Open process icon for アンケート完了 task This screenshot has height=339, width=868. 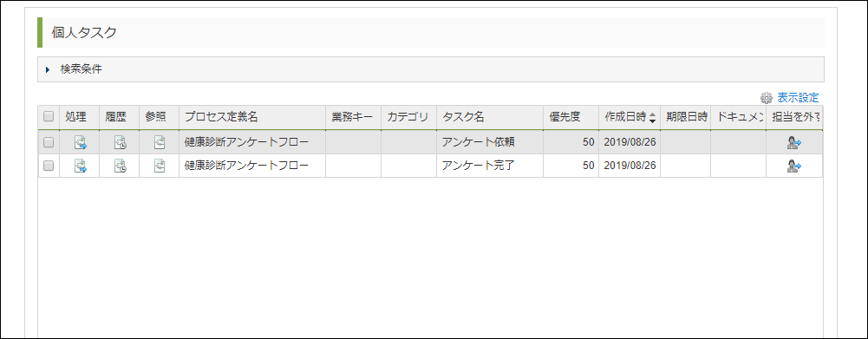click(x=81, y=165)
